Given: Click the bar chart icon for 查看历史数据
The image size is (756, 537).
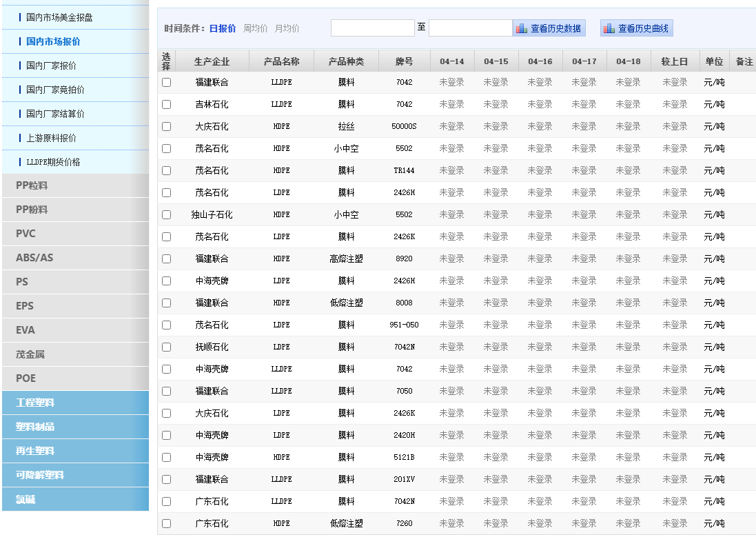Looking at the screenshot, I should (x=522, y=28).
